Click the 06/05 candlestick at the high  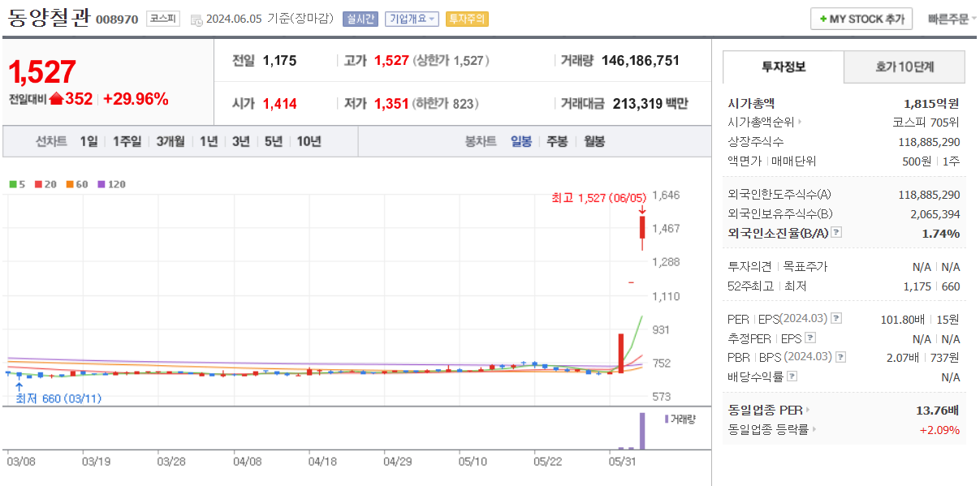click(641, 228)
